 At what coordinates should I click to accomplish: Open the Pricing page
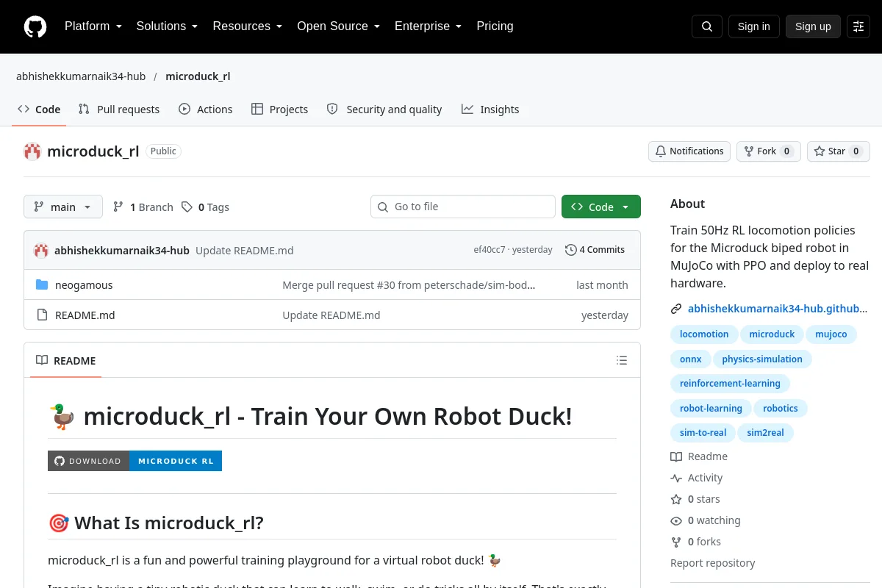[x=495, y=26]
